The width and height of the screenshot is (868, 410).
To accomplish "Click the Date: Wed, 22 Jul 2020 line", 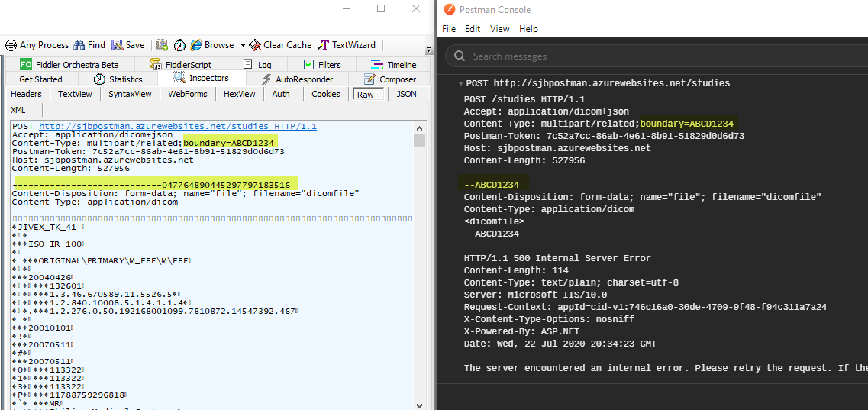I will 560,344.
